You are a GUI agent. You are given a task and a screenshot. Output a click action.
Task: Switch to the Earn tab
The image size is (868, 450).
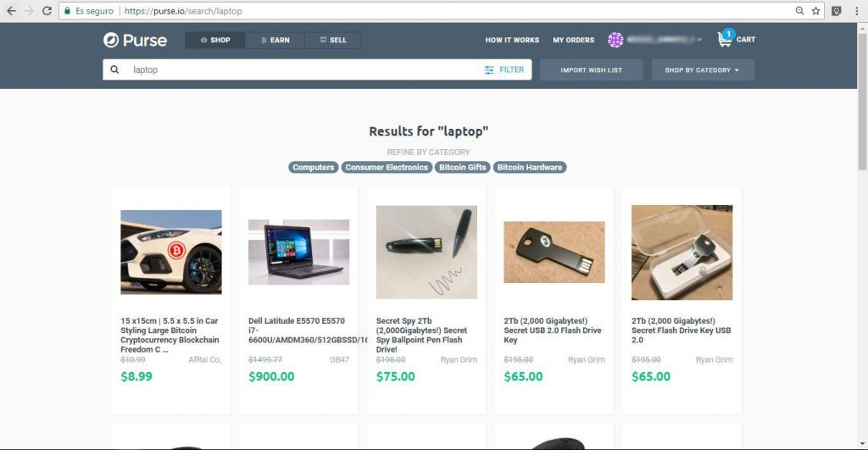point(275,40)
